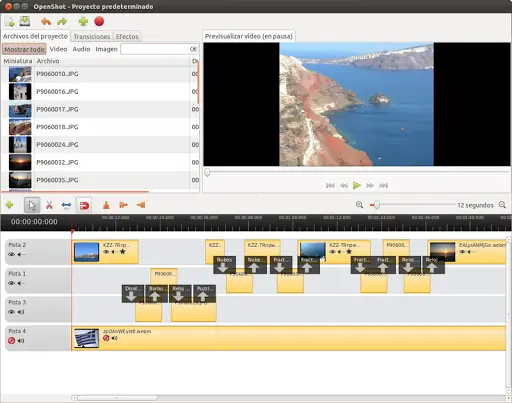This screenshot has height=403, width=512.
Task: Mute audio speaker on Pista 3
Action: click(21, 312)
